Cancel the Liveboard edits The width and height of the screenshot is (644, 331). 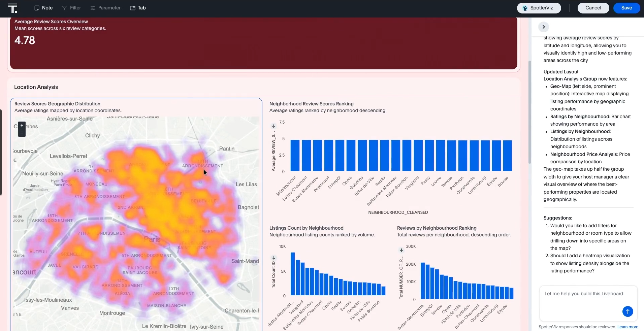tap(593, 8)
